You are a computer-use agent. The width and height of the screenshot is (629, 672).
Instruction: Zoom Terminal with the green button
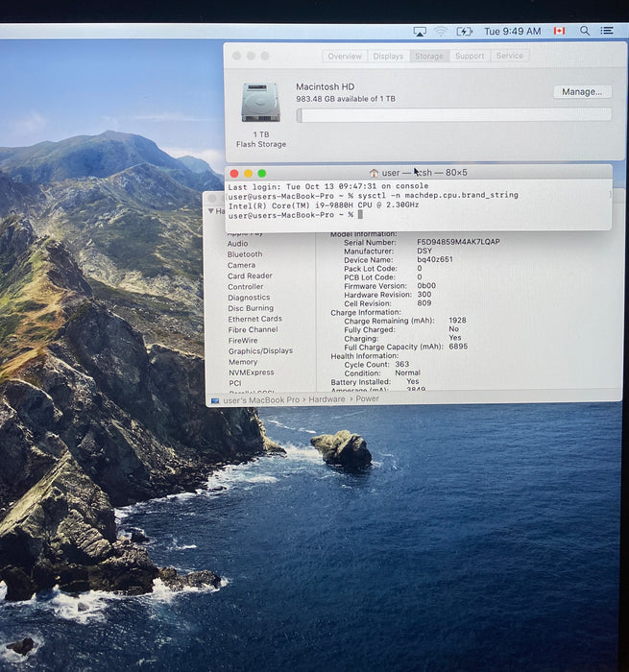coord(262,173)
